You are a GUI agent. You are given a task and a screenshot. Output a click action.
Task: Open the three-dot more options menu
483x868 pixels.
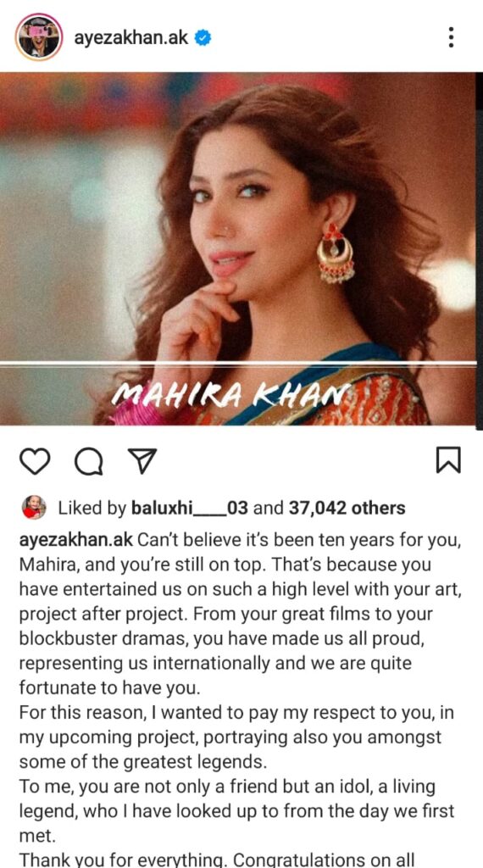pos(452,37)
